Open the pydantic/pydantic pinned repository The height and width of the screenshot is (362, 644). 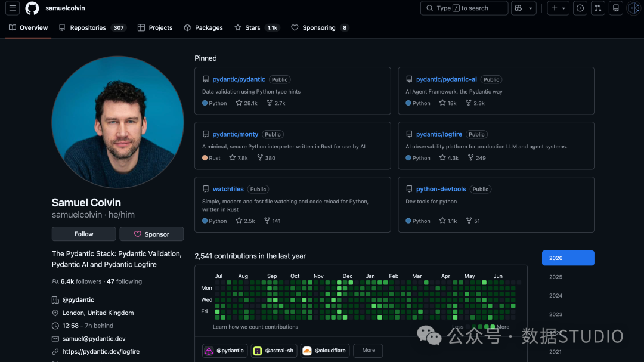point(239,79)
